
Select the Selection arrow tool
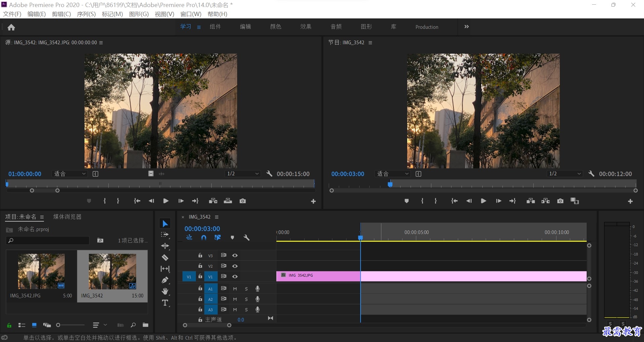(165, 224)
